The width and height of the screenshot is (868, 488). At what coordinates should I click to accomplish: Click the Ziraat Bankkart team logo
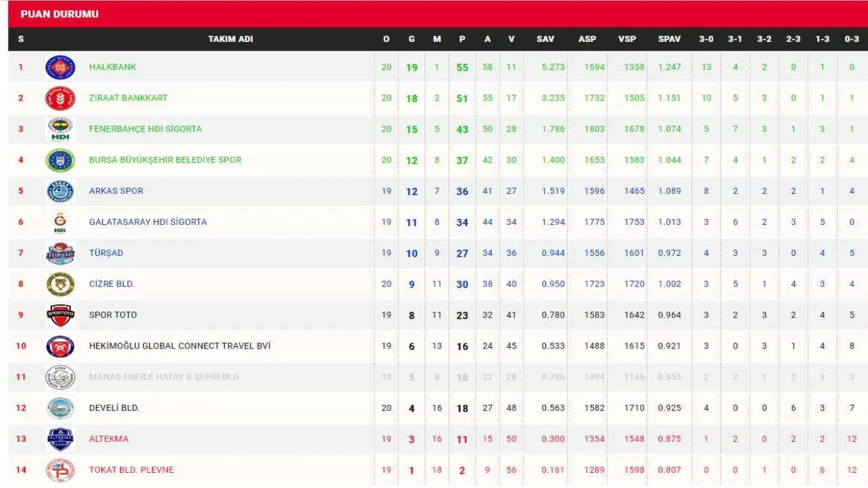60,98
